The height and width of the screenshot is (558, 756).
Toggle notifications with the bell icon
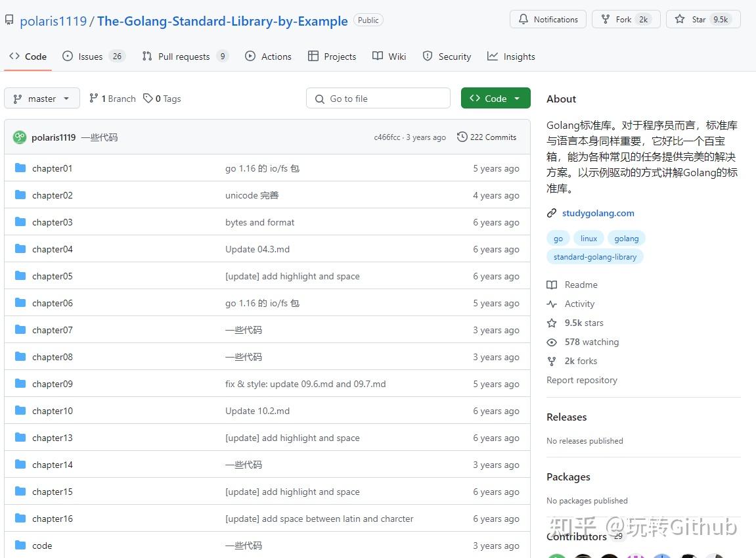pos(523,19)
